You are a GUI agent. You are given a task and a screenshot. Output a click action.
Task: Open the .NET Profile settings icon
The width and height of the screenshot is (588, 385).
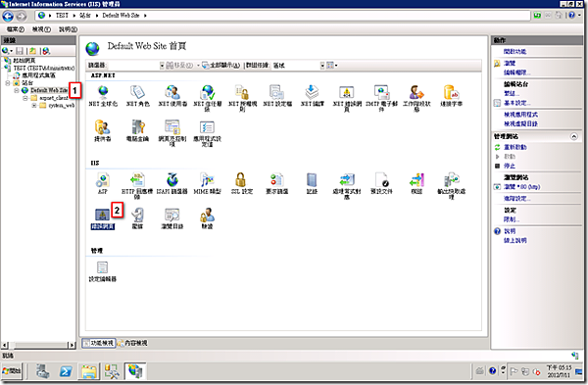click(277, 92)
